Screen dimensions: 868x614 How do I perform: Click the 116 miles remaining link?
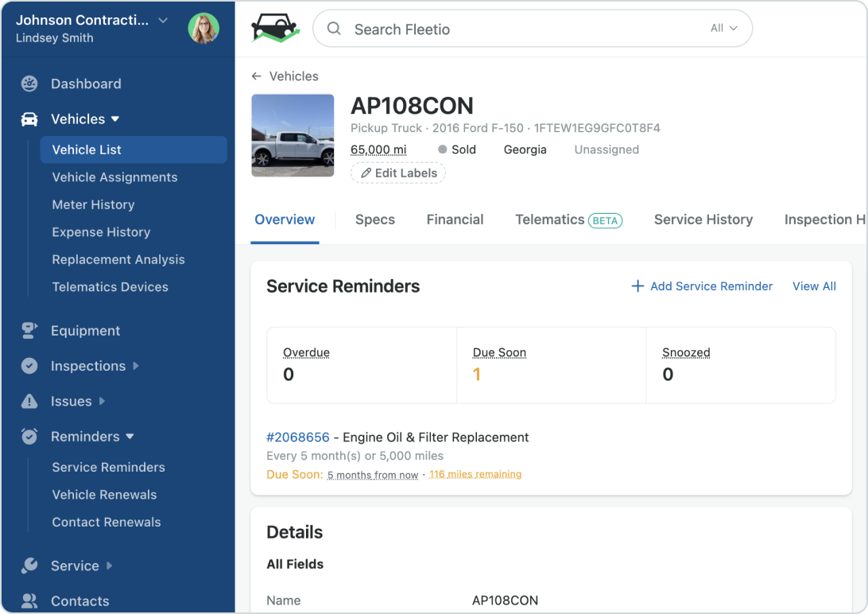point(475,475)
